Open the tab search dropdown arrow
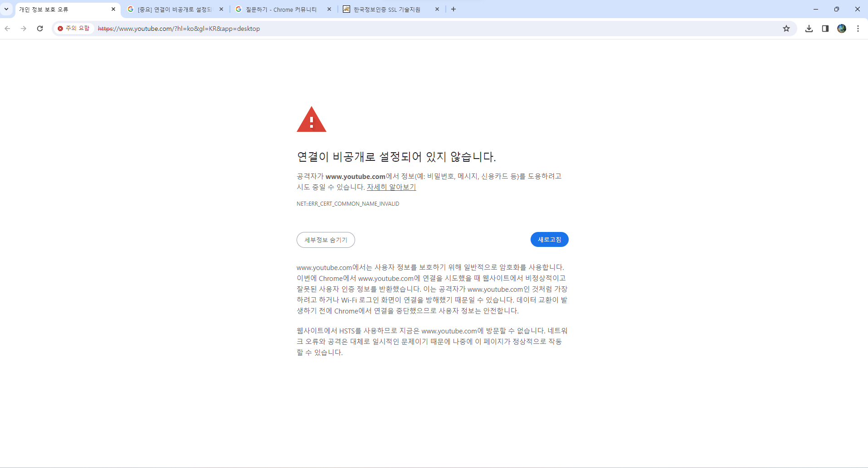868x468 pixels. (x=6, y=9)
